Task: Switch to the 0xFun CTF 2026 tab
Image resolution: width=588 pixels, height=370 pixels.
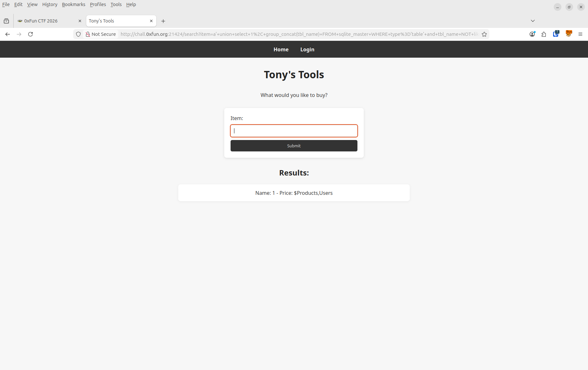Action: pyautogui.click(x=44, y=21)
